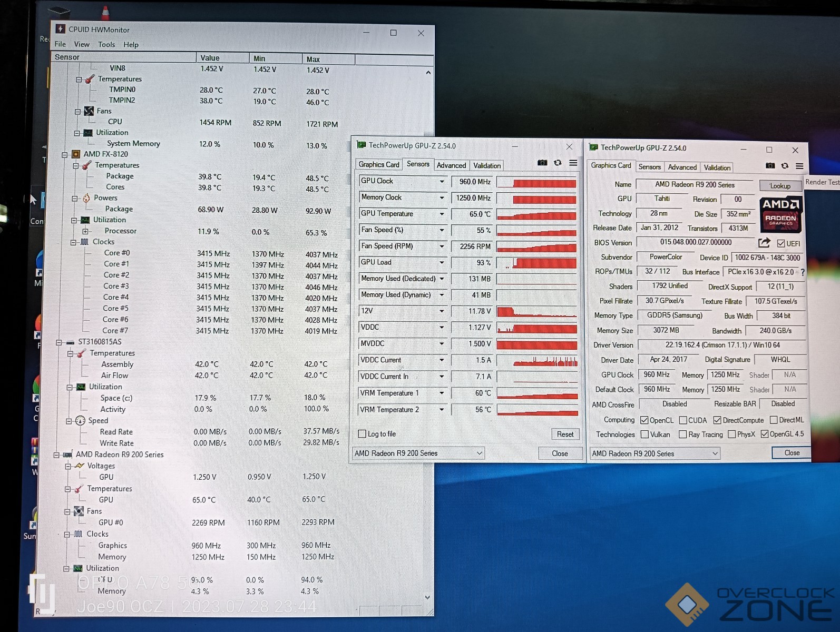The height and width of the screenshot is (632, 840).
Task: Click the Fans icon under GPU section
Action: (x=79, y=511)
